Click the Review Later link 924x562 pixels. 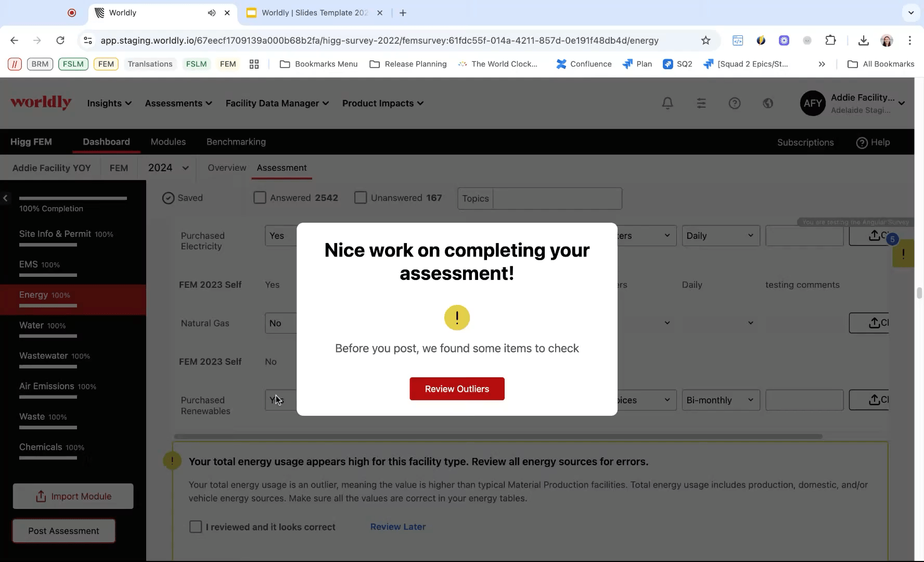click(398, 527)
